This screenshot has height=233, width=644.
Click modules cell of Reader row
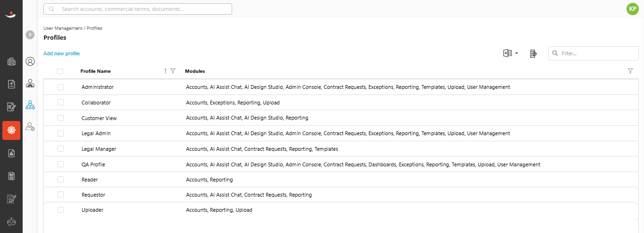[209, 180]
